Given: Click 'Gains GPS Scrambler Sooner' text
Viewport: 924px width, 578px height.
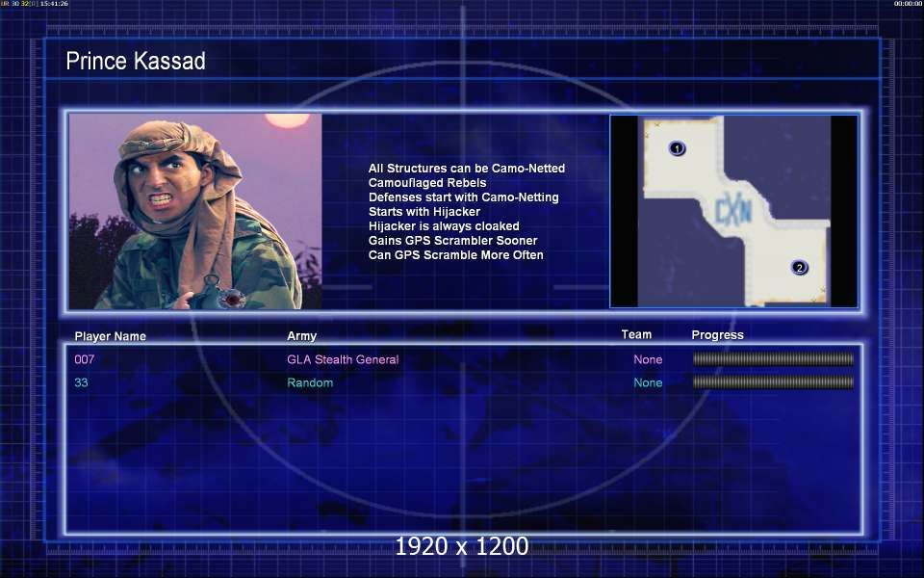Looking at the screenshot, I should (x=452, y=240).
